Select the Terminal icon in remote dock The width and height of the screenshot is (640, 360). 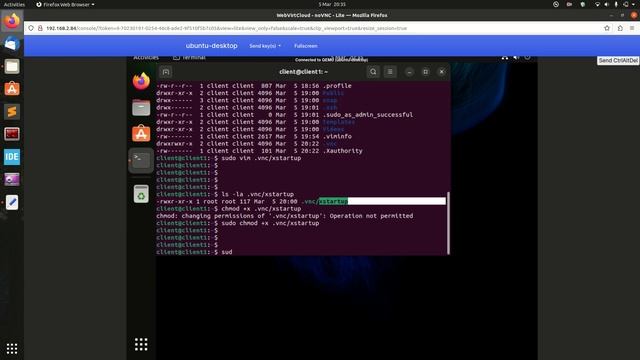pos(141,160)
